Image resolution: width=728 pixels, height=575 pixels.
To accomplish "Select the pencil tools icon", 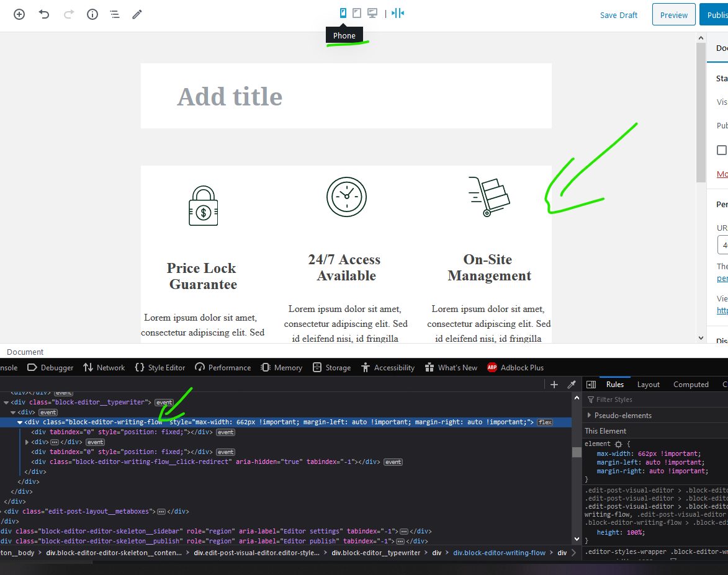I will 137,14.
